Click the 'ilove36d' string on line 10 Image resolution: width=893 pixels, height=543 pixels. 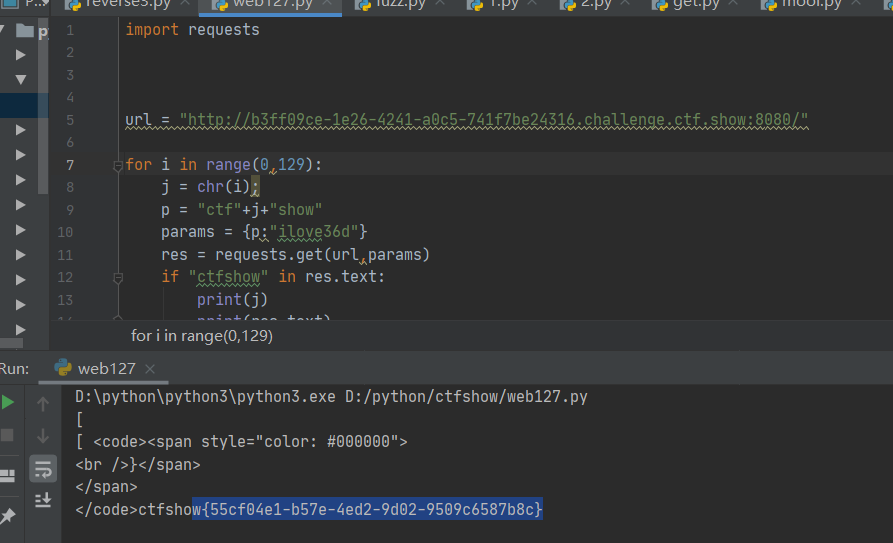pos(314,232)
